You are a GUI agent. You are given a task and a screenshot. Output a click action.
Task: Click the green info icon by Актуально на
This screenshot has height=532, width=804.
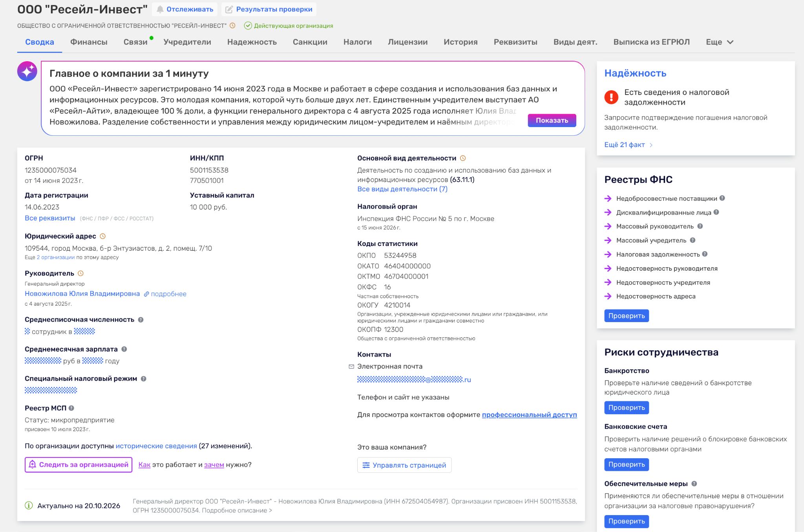point(29,505)
